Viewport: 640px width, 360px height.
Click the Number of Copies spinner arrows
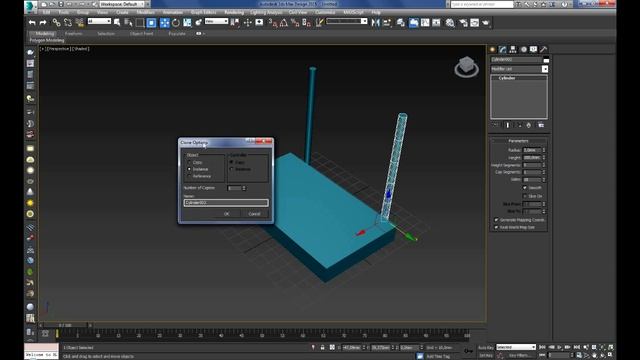(x=244, y=188)
